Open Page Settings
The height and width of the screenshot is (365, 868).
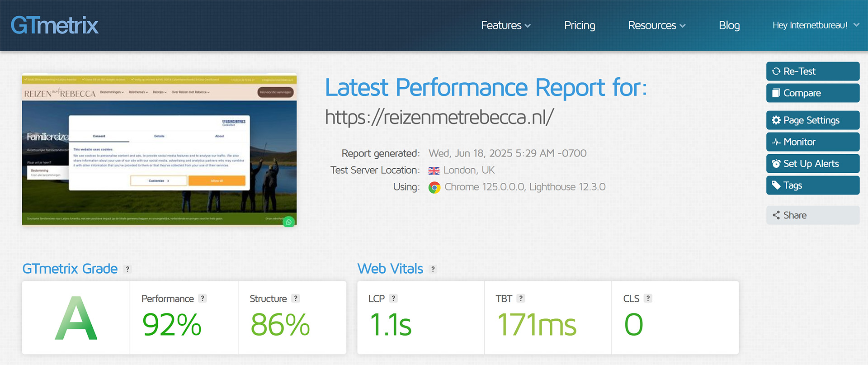(813, 120)
